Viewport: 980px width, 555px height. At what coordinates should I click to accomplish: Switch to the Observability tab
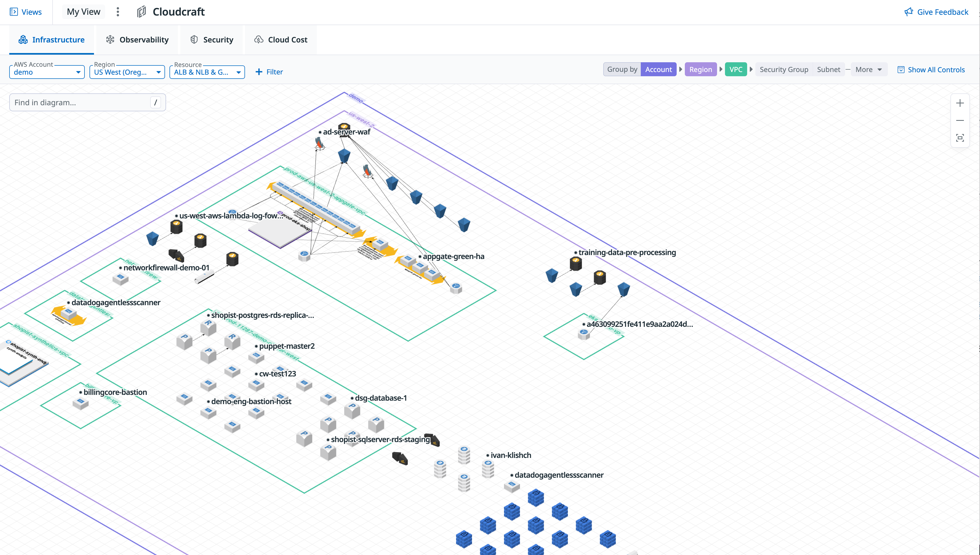coord(137,40)
